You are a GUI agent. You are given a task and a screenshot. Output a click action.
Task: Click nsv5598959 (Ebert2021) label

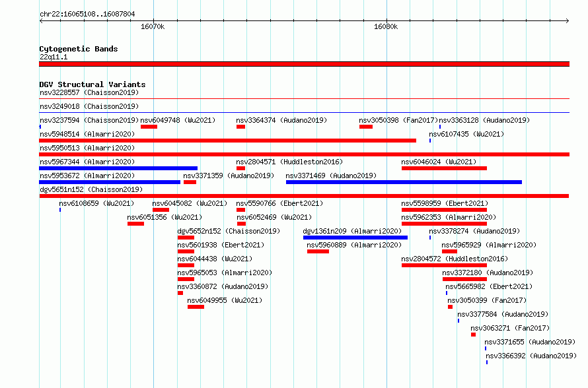(x=445, y=203)
